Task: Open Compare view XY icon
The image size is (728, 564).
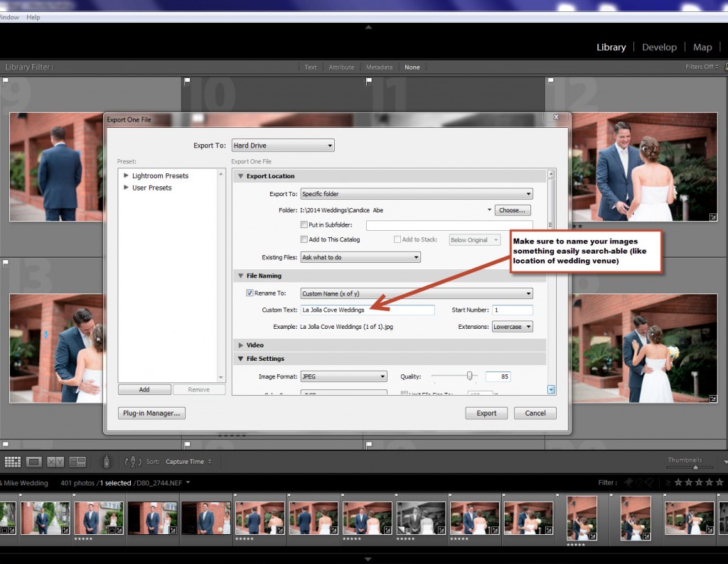Action: [x=55, y=462]
